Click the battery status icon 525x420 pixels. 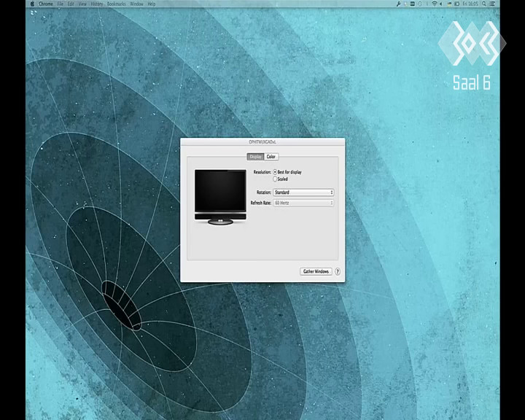coord(456,4)
